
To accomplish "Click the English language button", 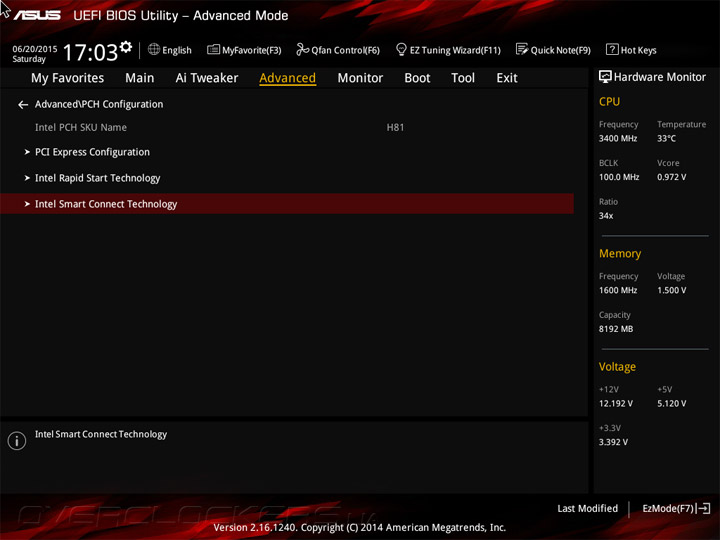I will click(170, 50).
